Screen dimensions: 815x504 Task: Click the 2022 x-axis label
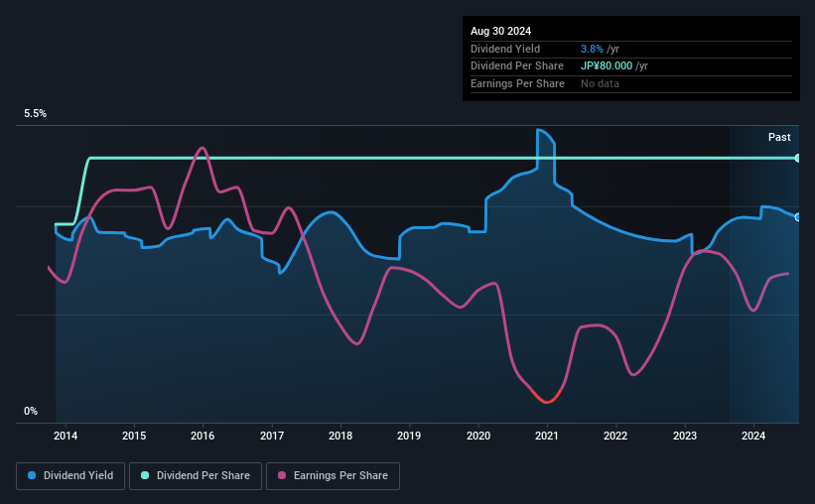615,435
